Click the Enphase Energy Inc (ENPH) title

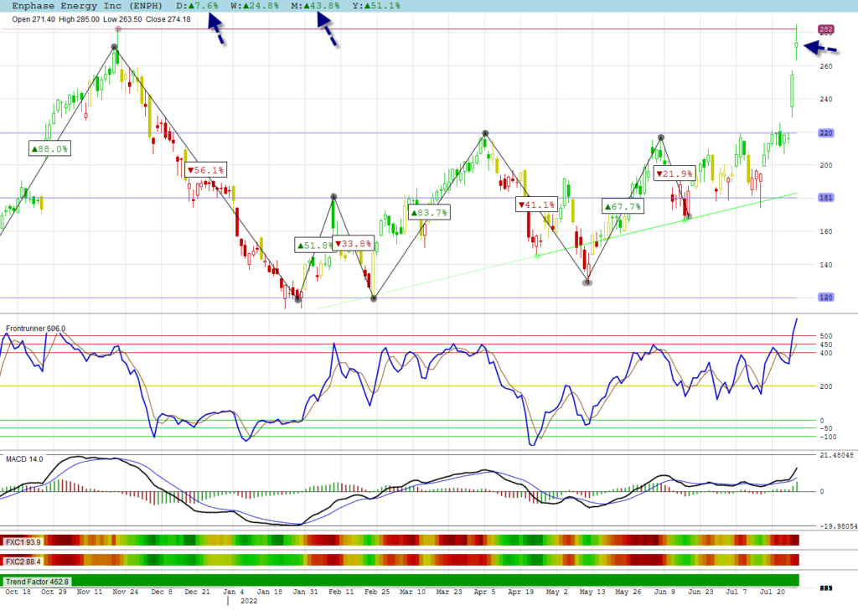(87, 6)
